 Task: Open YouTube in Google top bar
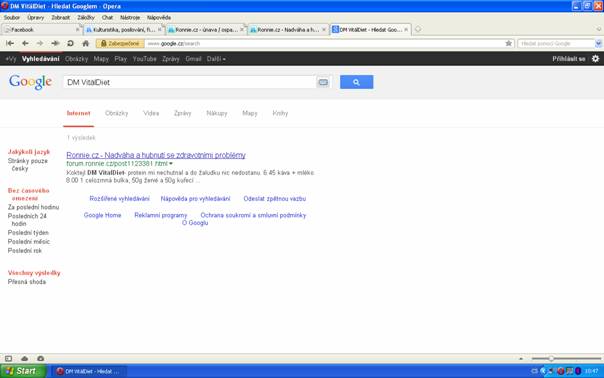(x=144, y=59)
